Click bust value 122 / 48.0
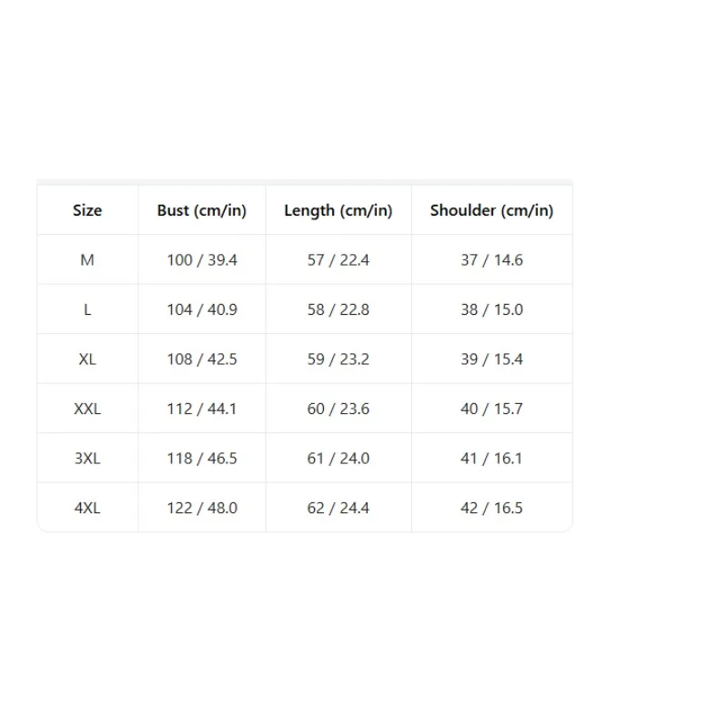The width and height of the screenshot is (728, 728). click(x=202, y=509)
